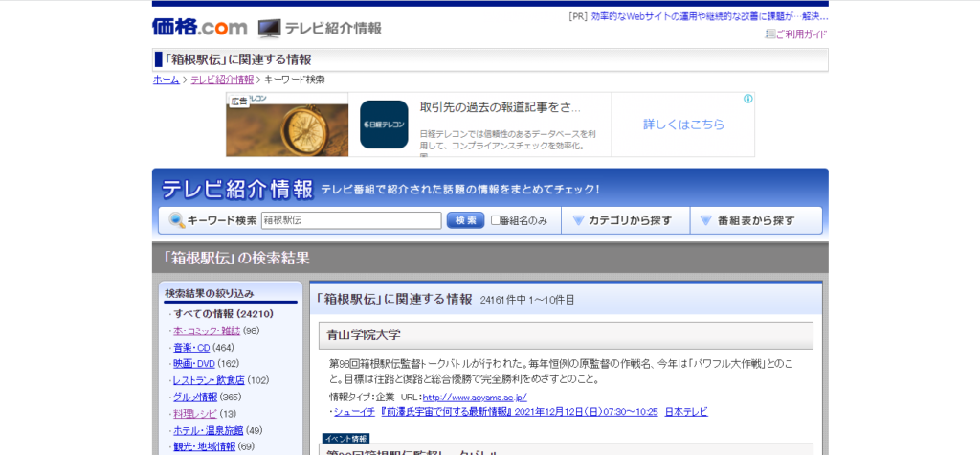Click the 青山学院大学 result heading

364,335
